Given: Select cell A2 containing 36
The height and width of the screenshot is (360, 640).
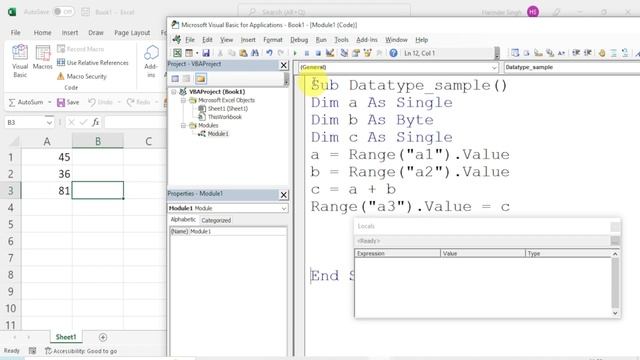Looking at the screenshot, I should (x=47, y=174).
